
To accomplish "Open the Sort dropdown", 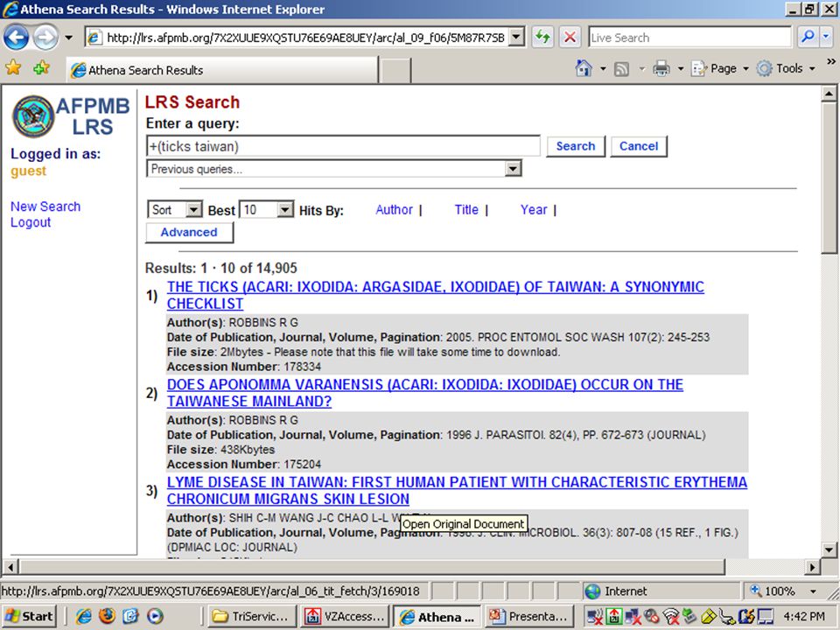I will coord(175,209).
